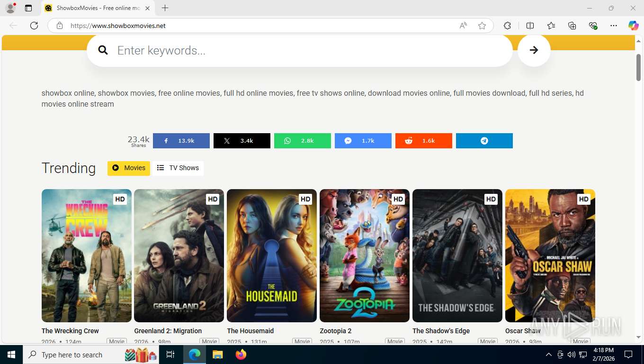Viewport: 644px width, 364px height.
Task: Open Task View on the taskbar
Action: pyautogui.click(x=170, y=355)
